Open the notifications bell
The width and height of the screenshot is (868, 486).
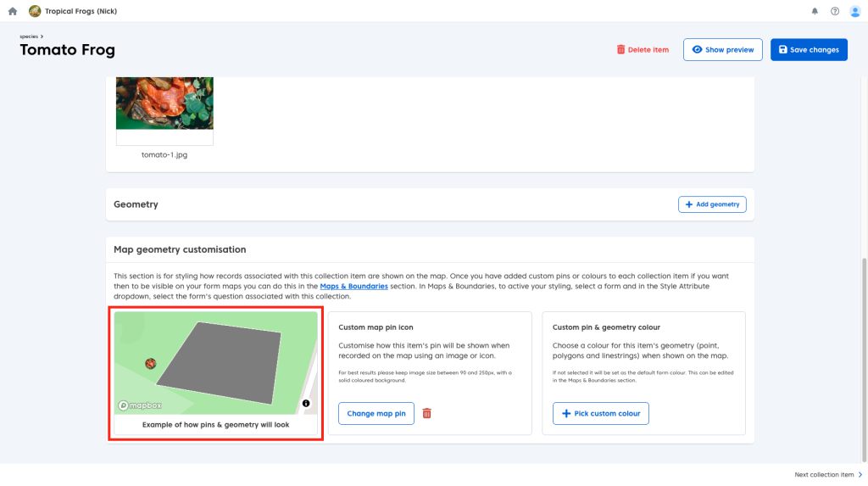tap(815, 11)
